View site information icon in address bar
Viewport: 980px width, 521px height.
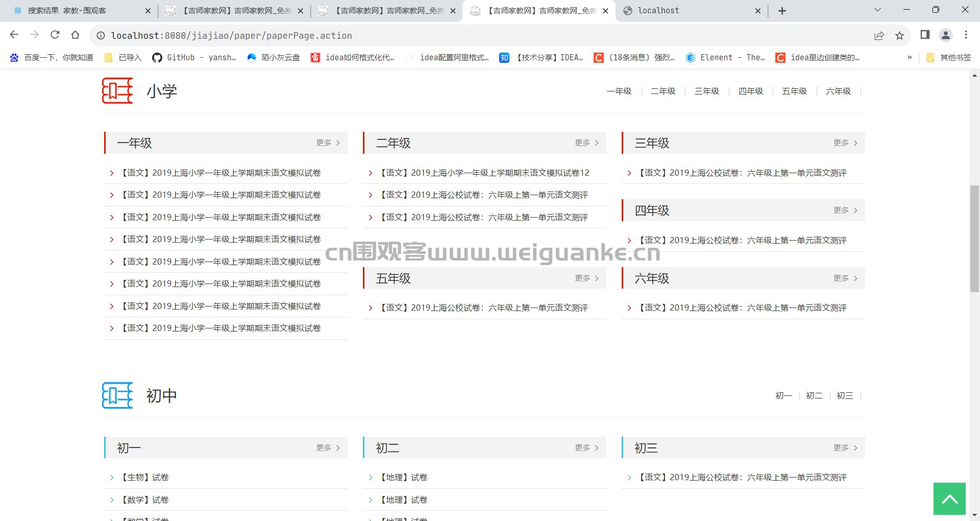[x=101, y=35]
